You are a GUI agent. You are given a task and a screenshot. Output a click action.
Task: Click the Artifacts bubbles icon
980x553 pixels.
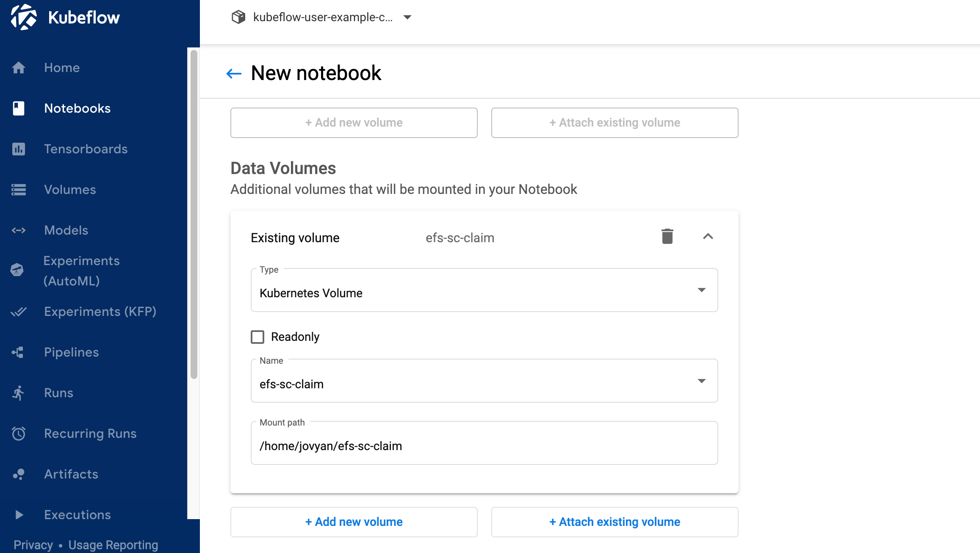(19, 474)
